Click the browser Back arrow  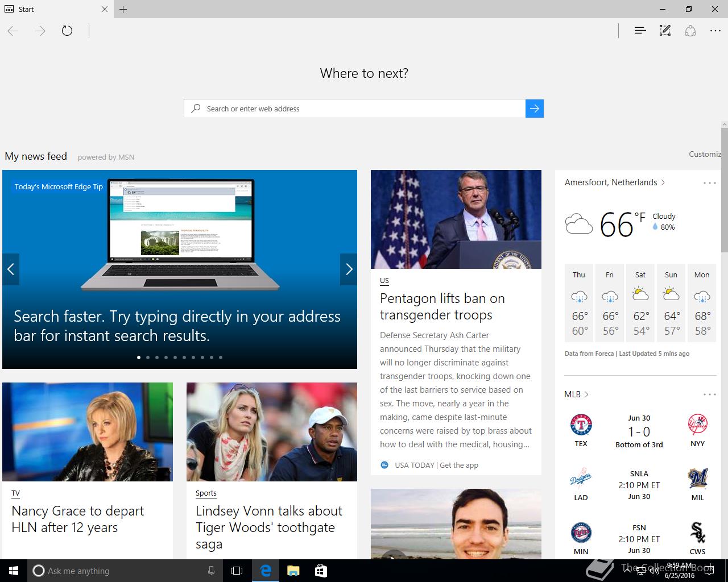click(x=13, y=31)
